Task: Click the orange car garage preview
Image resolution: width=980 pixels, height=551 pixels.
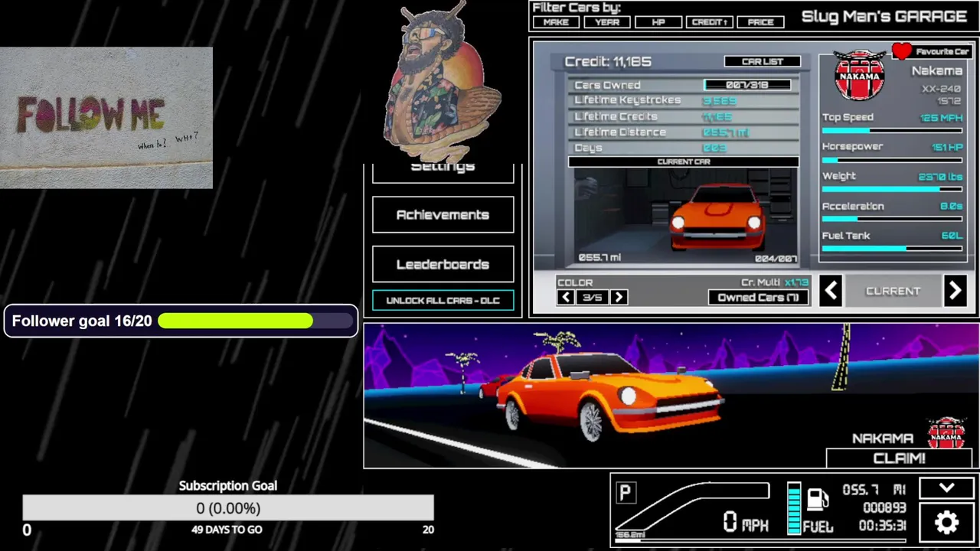Action: pos(716,216)
